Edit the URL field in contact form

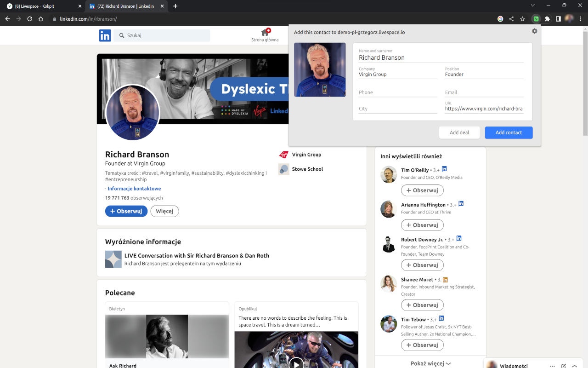pyautogui.click(x=484, y=109)
